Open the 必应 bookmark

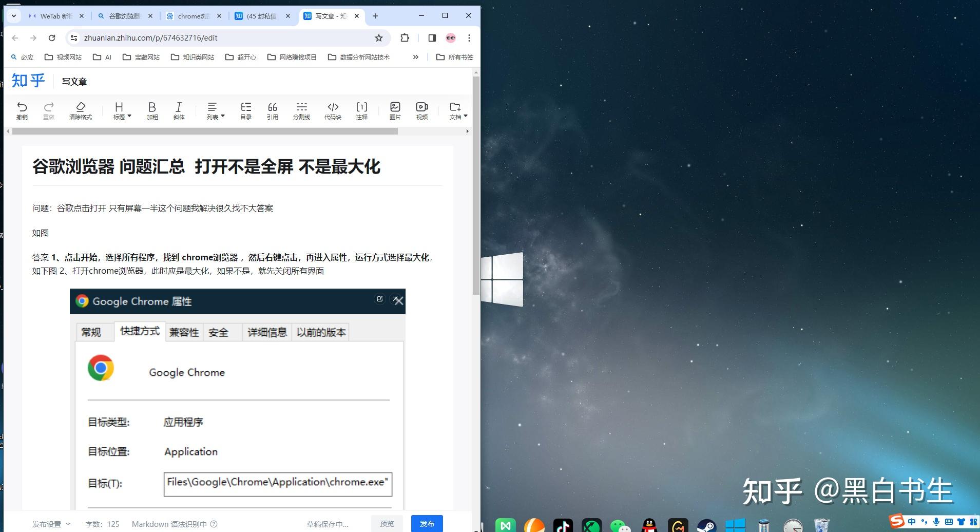pyautogui.click(x=22, y=57)
